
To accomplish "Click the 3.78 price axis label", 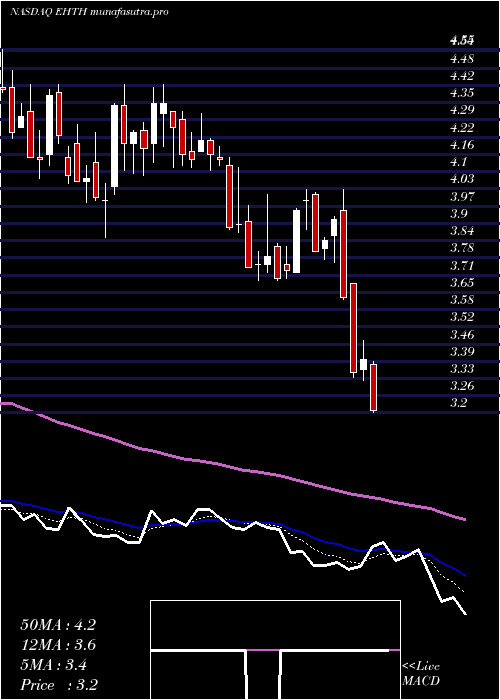I will pos(462,248).
